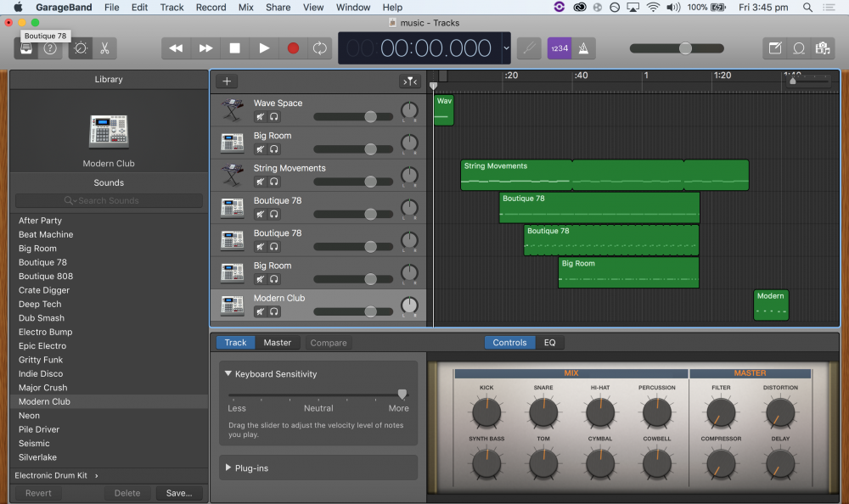Click the Filter knob in Master section
Screen dimensions: 849x504
721,412
